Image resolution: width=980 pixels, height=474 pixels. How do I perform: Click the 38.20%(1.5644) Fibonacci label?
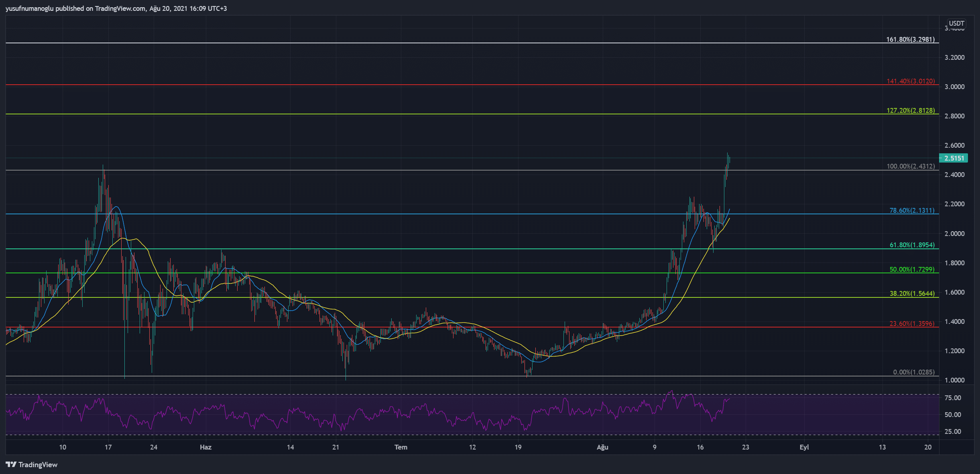(912, 293)
